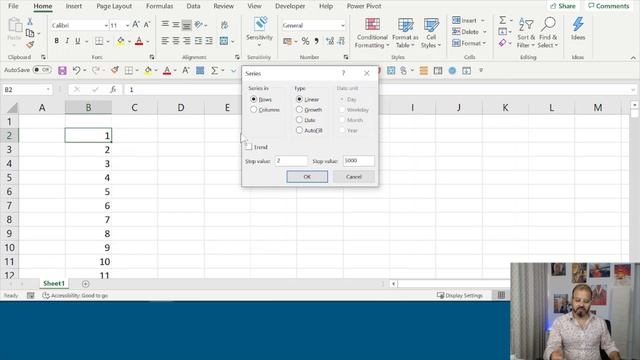
Task: Click the Decrease Font Size icon
Action: point(147,25)
